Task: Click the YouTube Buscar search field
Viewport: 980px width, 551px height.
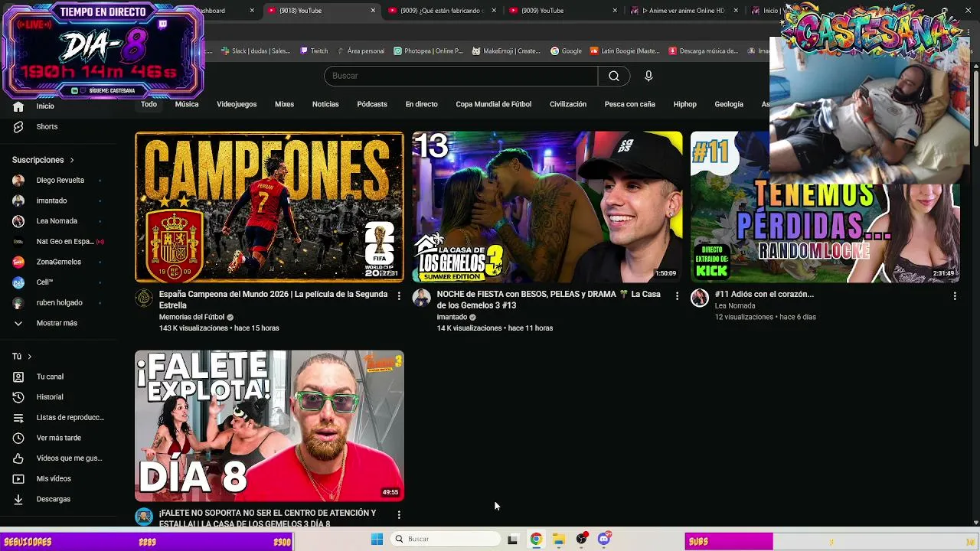Action: pos(461,76)
